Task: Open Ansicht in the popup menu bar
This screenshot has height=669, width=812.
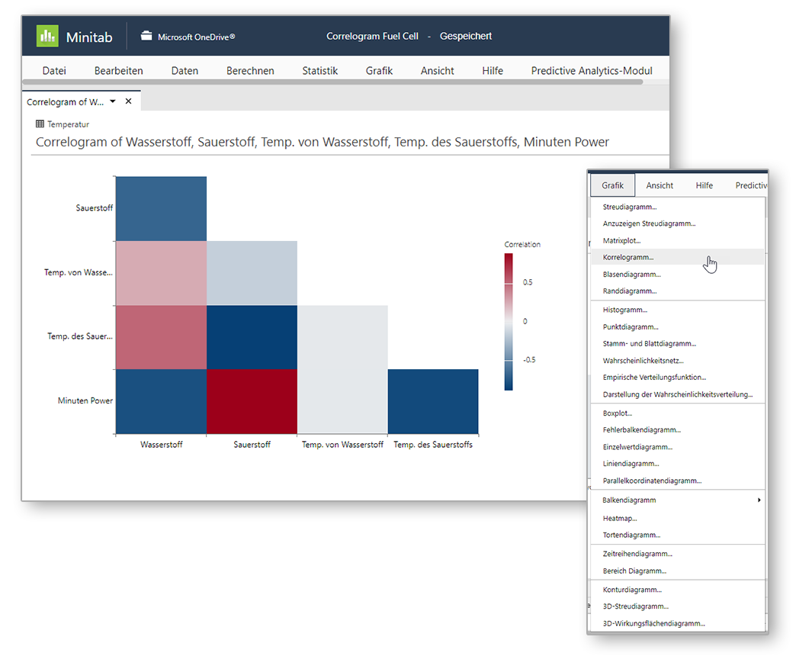Action: 660,185
